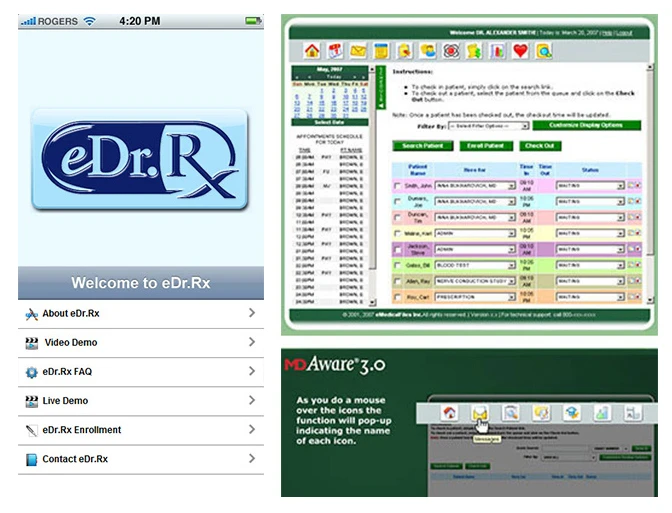The width and height of the screenshot is (672, 513).
Task: Open Here For dropdown in Malone, Karl row
Action: point(475,233)
